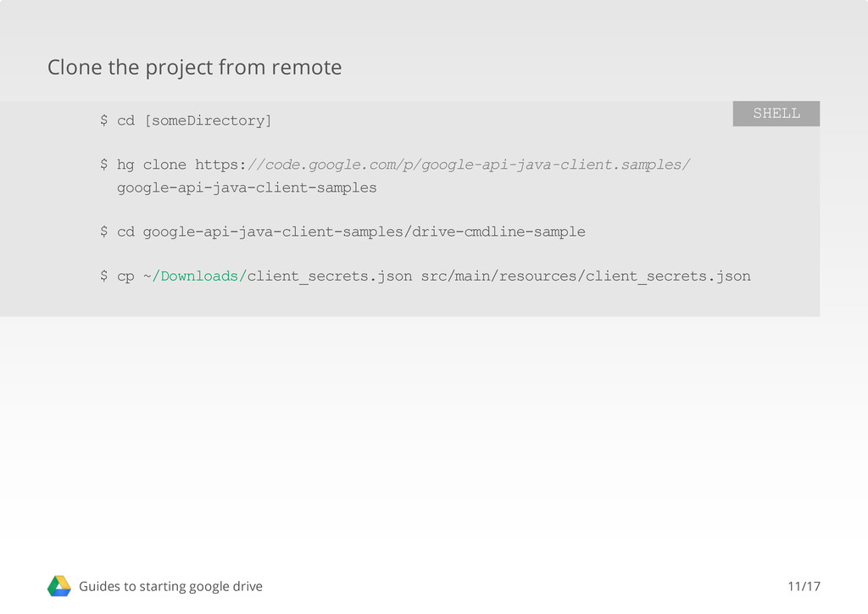Click the green /Downloads/ path segment
The width and height of the screenshot is (868, 614).
(x=199, y=276)
